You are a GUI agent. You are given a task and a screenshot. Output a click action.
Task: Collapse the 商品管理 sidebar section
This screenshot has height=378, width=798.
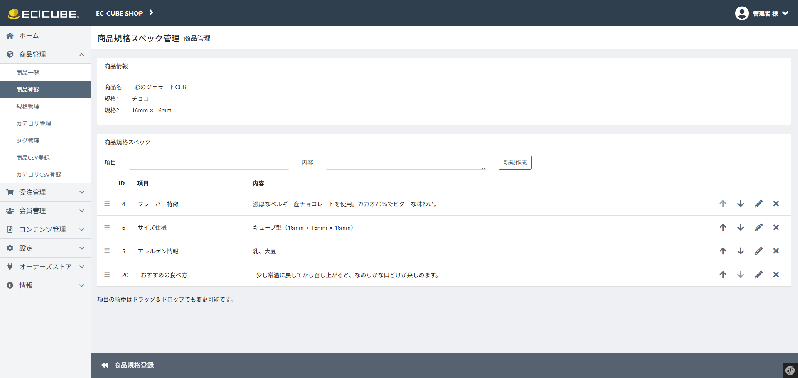coord(45,54)
